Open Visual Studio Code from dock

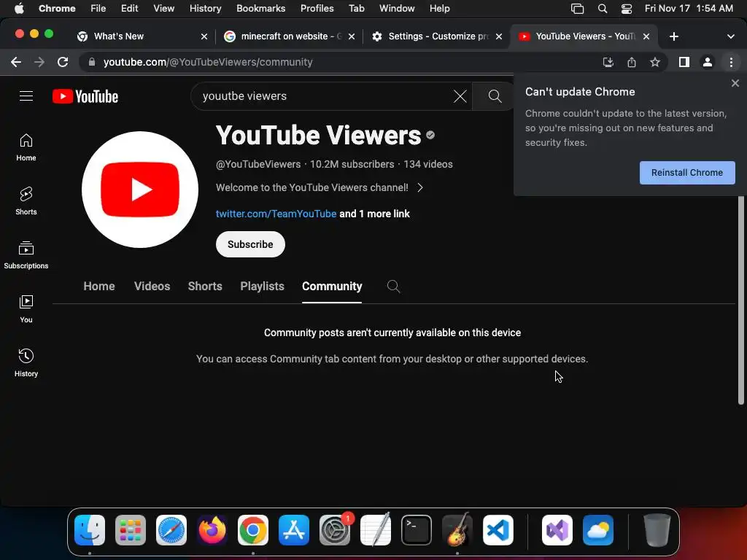click(498, 530)
